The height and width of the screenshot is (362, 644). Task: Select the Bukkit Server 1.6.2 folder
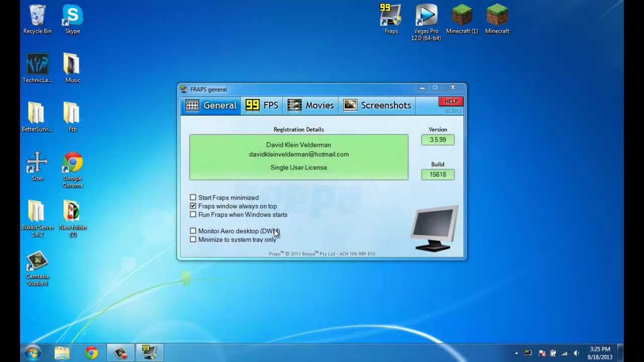click(x=37, y=219)
